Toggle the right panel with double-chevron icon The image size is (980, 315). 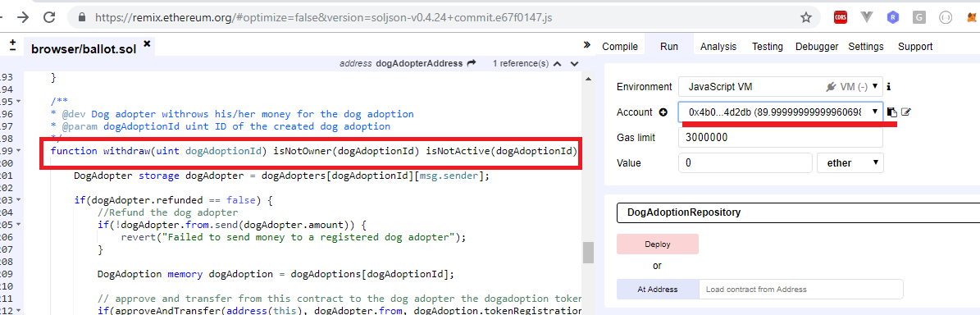point(587,45)
